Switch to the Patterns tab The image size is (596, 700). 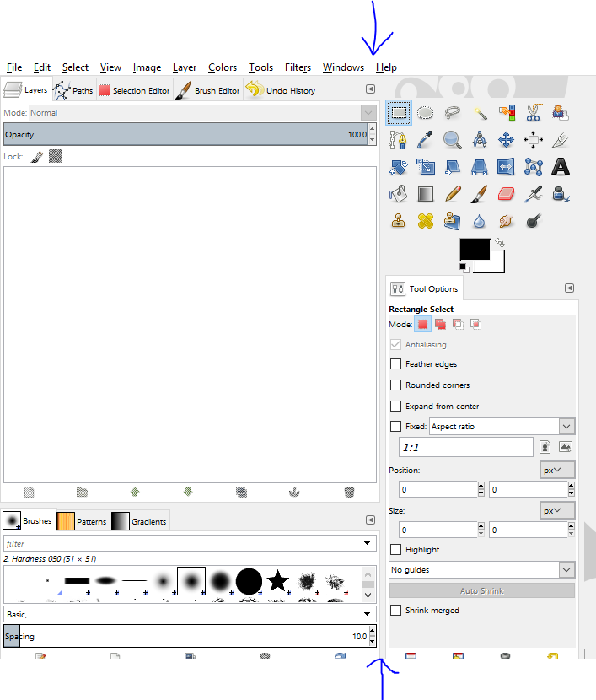coord(83,521)
